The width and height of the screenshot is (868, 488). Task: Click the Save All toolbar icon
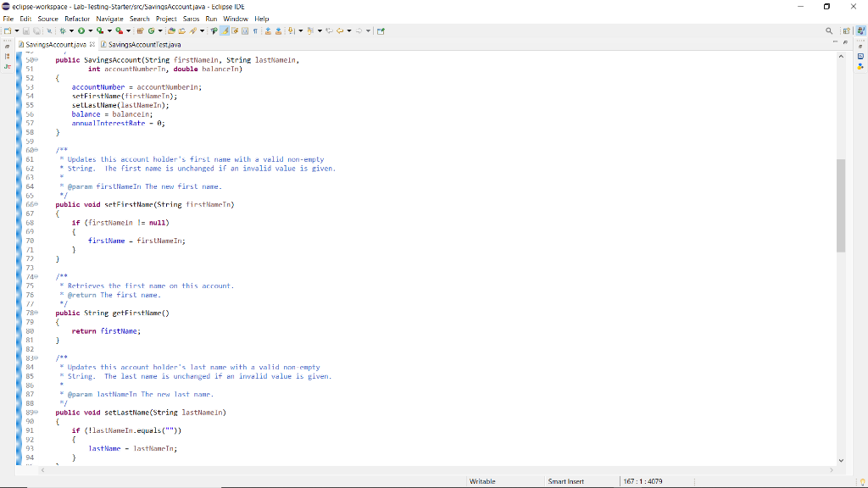(36, 31)
